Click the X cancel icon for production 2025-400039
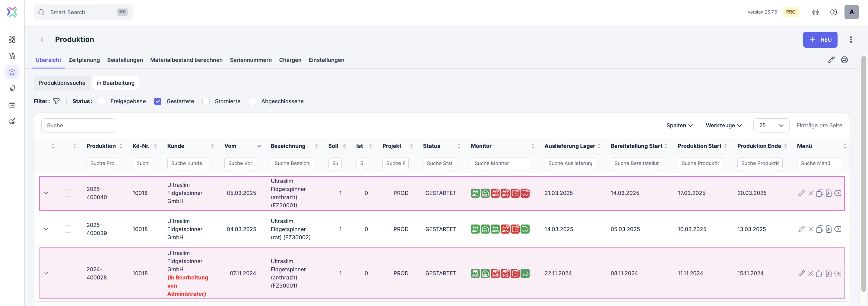The width and height of the screenshot is (868, 306). point(810,229)
